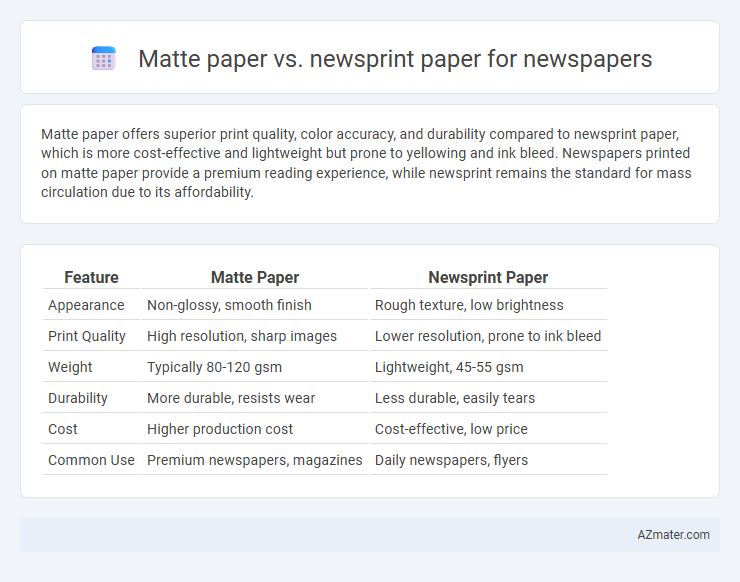
Task: Click the title 'Matte paper vs. newsprint paper for newspapers'
Action: click(395, 59)
